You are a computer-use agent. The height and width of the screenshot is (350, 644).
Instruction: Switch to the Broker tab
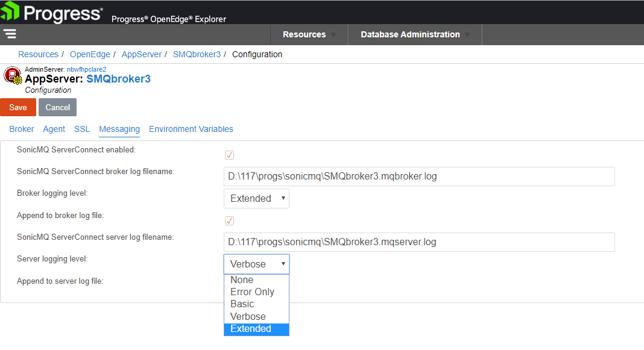pyautogui.click(x=21, y=129)
